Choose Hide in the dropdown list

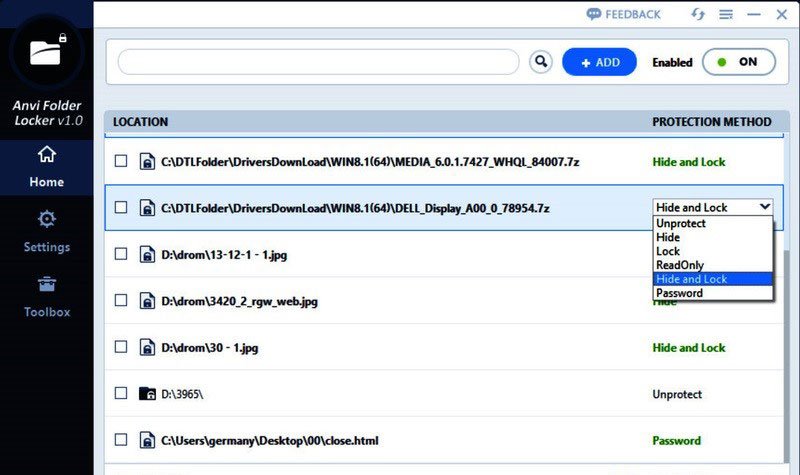tap(713, 237)
